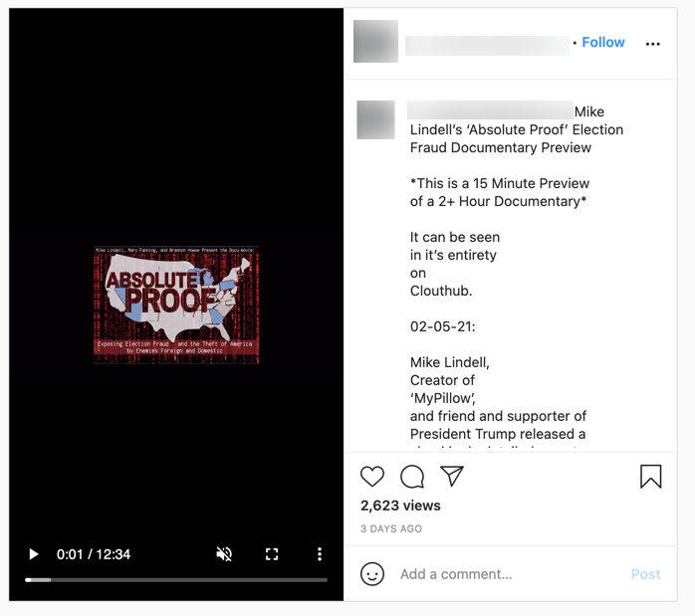695x616 pixels.
Task: Unmute the video audio
Action: [224, 554]
